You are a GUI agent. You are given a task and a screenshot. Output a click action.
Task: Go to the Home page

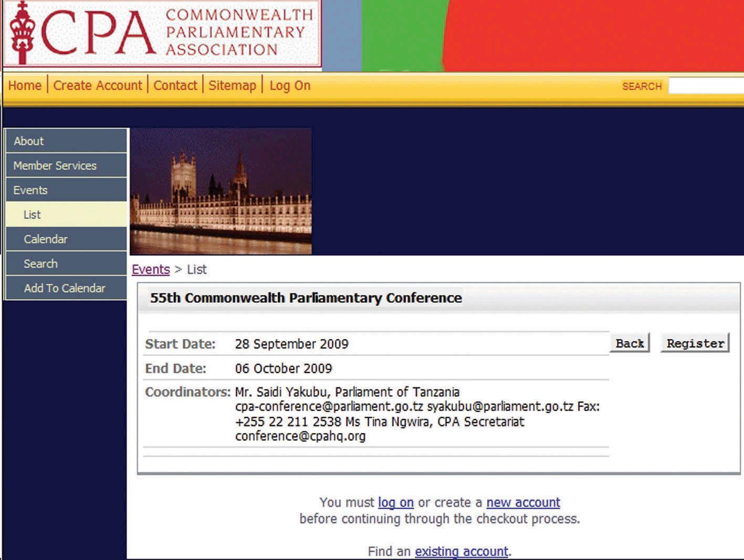(25, 85)
